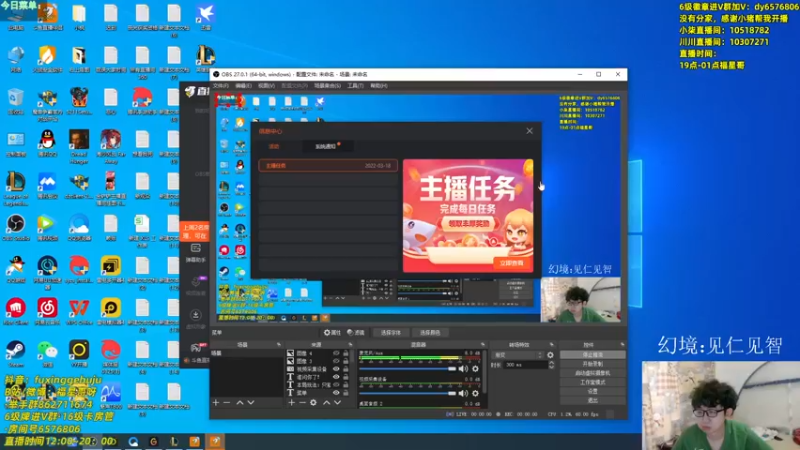Lock the 视频采集设备 source
Image resolution: width=800 pixels, height=450 pixels.
[346, 368]
